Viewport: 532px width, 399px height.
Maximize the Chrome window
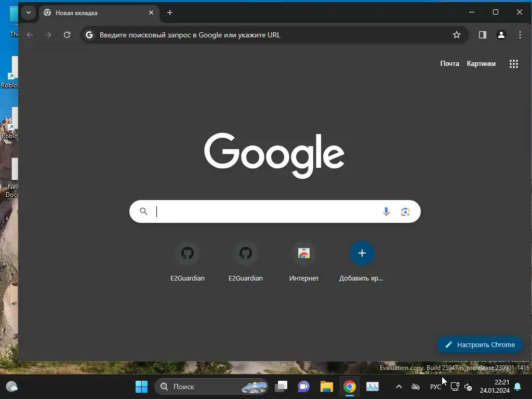pos(495,12)
